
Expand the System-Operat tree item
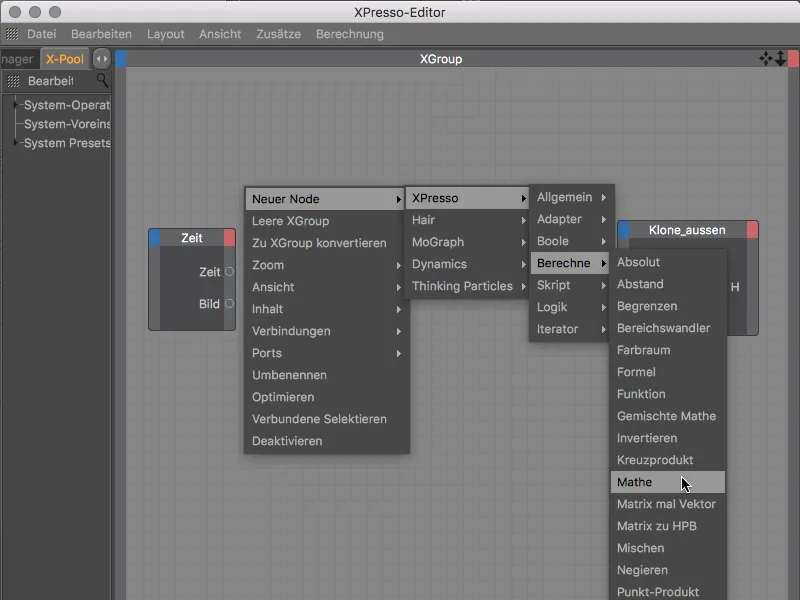point(15,105)
